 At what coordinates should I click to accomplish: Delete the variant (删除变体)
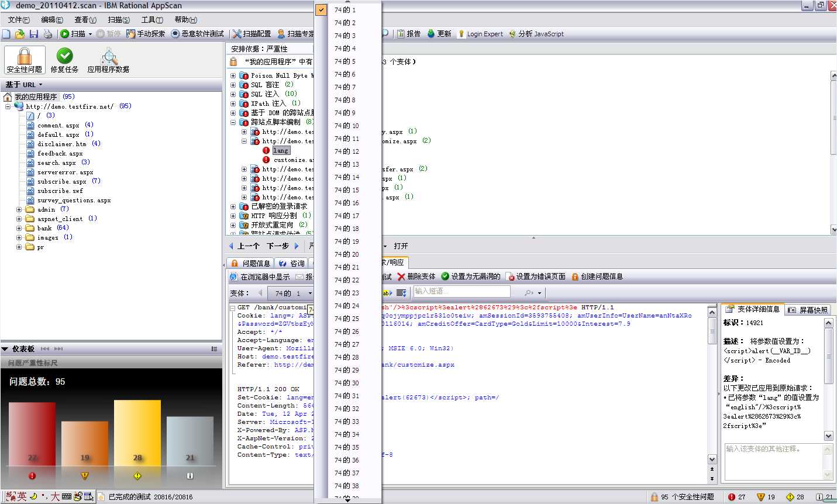coord(416,277)
